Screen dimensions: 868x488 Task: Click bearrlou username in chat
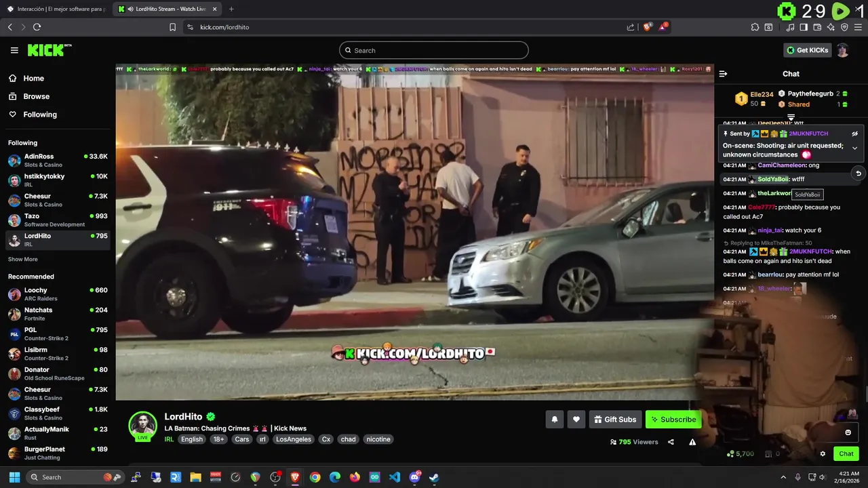click(770, 275)
